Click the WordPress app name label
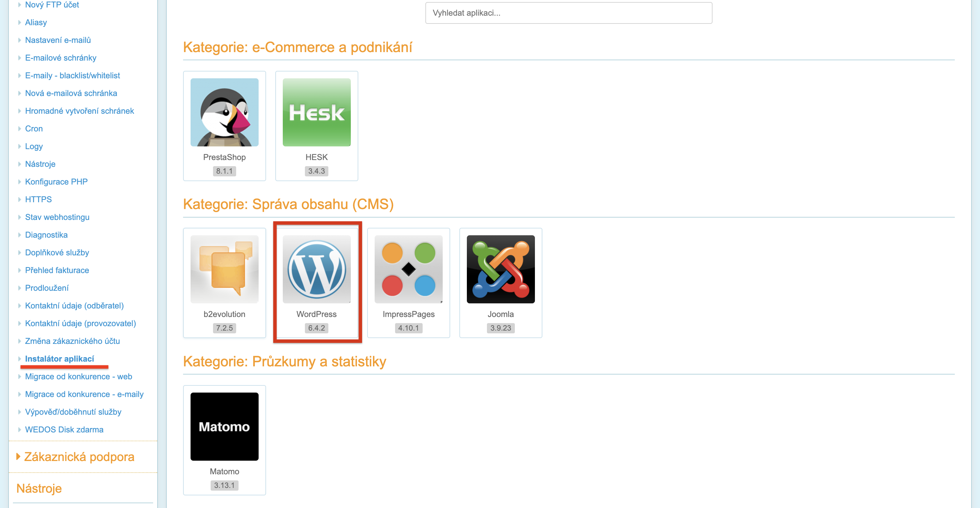980x508 pixels. pyautogui.click(x=316, y=314)
